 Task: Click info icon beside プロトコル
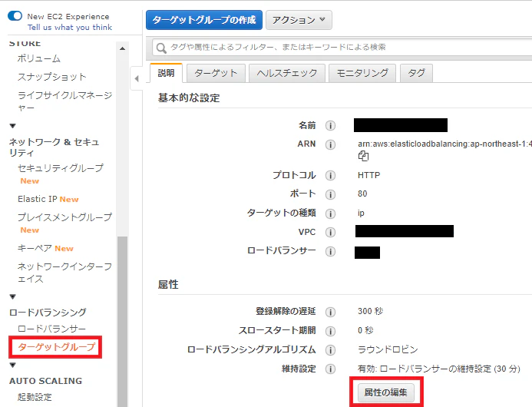point(330,176)
